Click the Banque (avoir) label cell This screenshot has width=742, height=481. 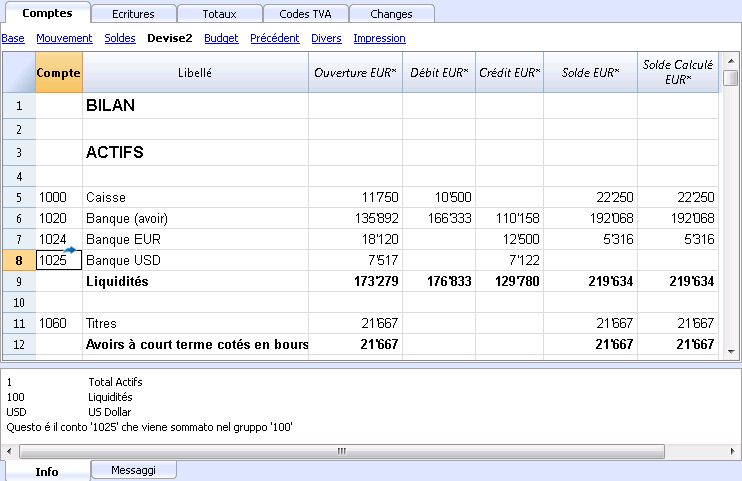tap(195, 218)
